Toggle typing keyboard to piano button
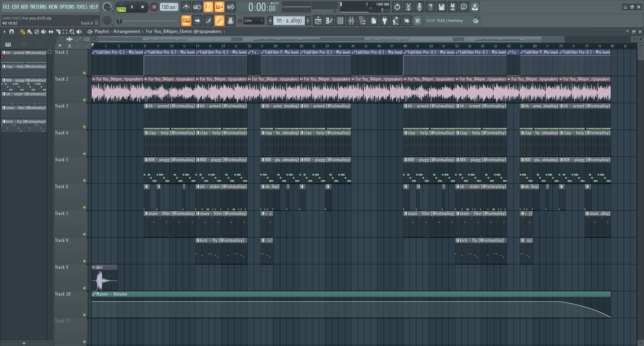The height and width of the screenshot is (346, 644). tap(186, 21)
